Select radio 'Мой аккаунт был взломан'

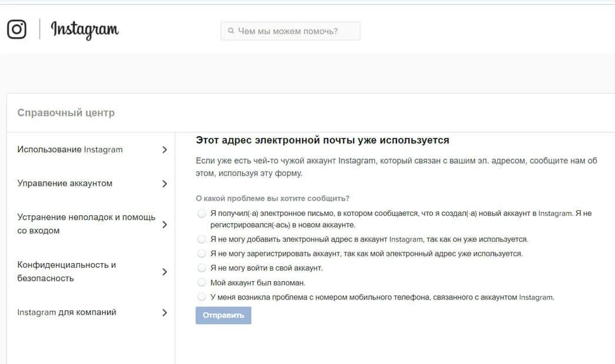[x=201, y=282]
